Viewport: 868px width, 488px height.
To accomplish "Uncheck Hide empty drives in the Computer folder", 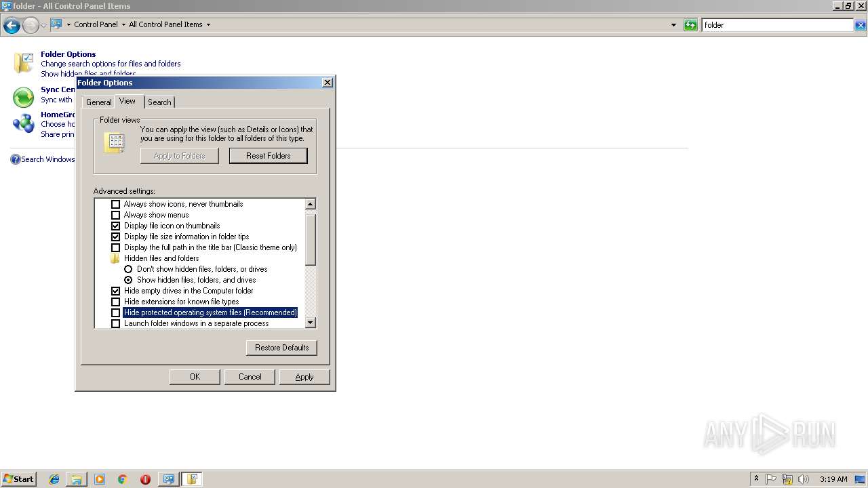I will coord(115,291).
